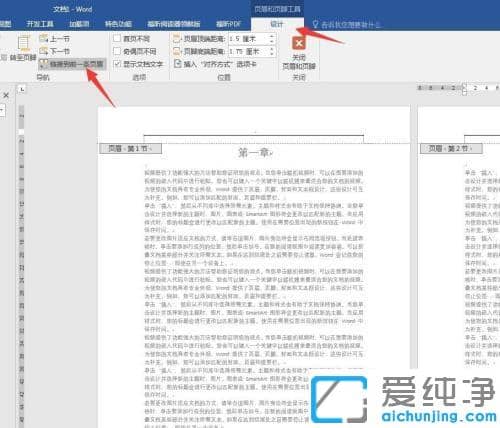Viewport: 500px width, 428px height.
Task: Insert an alignment tab
Action: (215, 64)
